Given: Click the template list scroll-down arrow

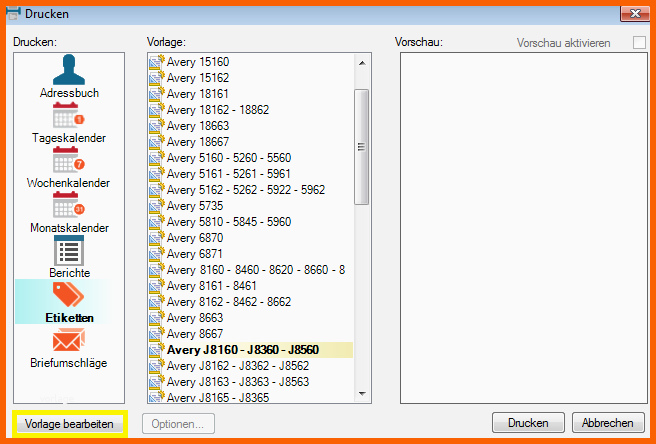Looking at the screenshot, I should pyautogui.click(x=362, y=393).
